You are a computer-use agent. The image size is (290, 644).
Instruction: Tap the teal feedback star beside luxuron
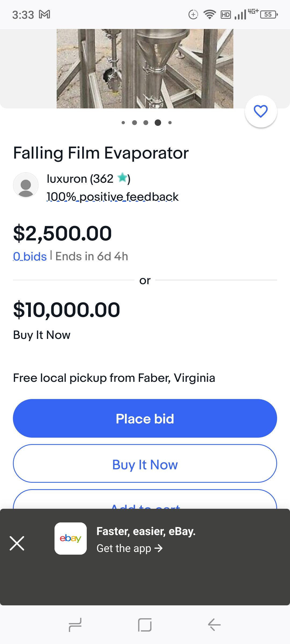(123, 178)
